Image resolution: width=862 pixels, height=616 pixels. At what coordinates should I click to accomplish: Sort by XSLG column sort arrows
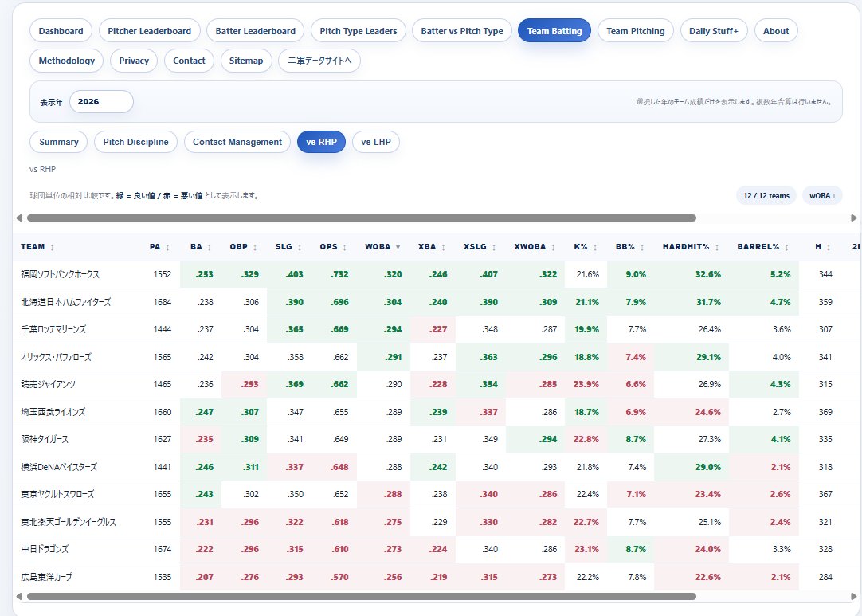click(494, 248)
